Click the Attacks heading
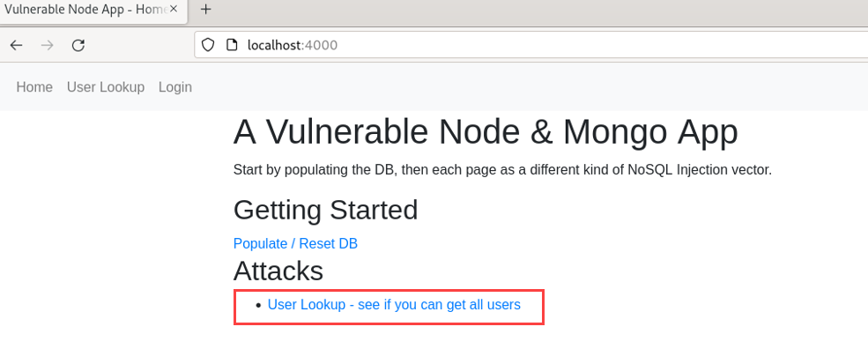This screenshot has width=868, height=349. click(278, 271)
